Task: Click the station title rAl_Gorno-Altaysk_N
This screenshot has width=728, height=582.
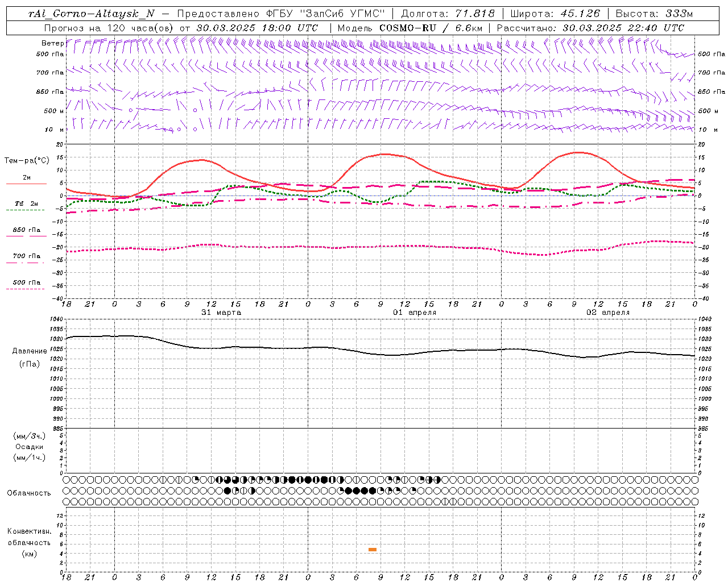Action: click(91, 14)
